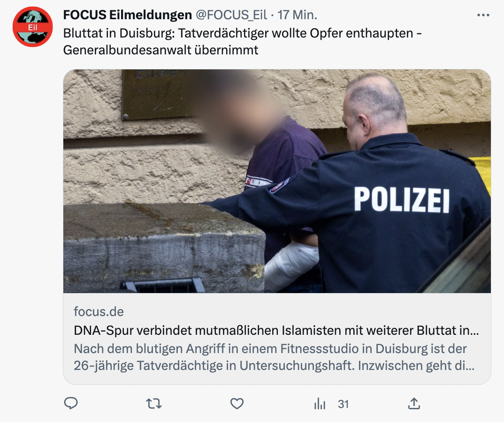Share the tweet via upload arrow icon
The height and width of the screenshot is (422, 504).
click(x=414, y=403)
